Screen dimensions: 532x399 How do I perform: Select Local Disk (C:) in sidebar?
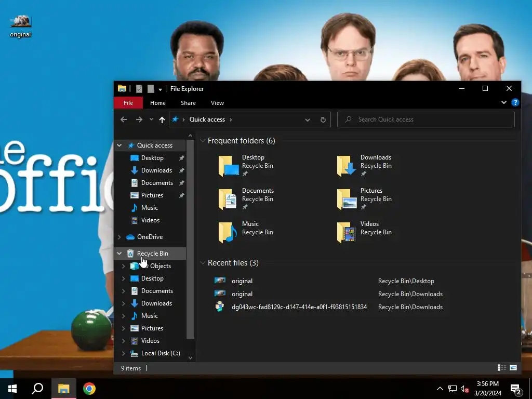click(160, 353)
